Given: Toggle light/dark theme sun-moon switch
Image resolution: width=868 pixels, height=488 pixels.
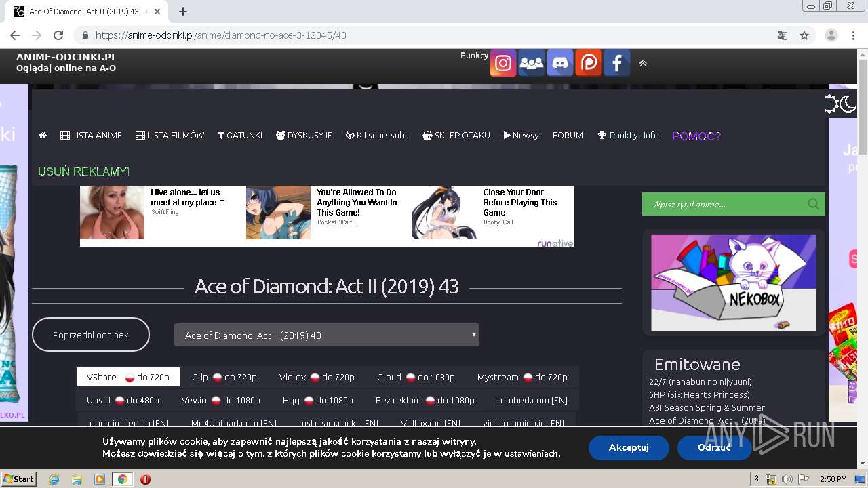Looking at the screenshot, I should pyautogui.click(x=840, y=104).
